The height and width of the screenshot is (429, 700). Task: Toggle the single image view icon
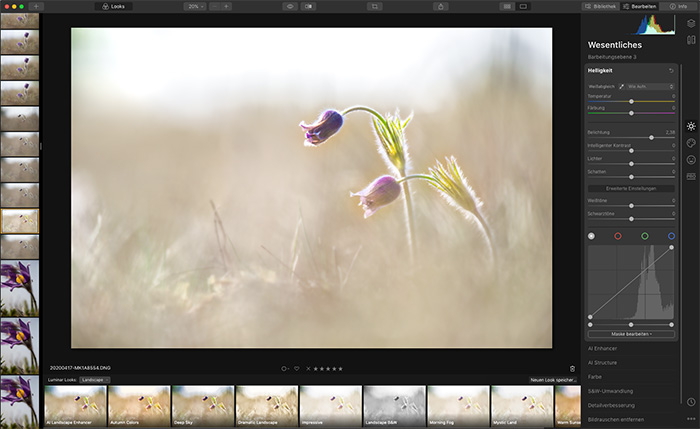point(523,6)
